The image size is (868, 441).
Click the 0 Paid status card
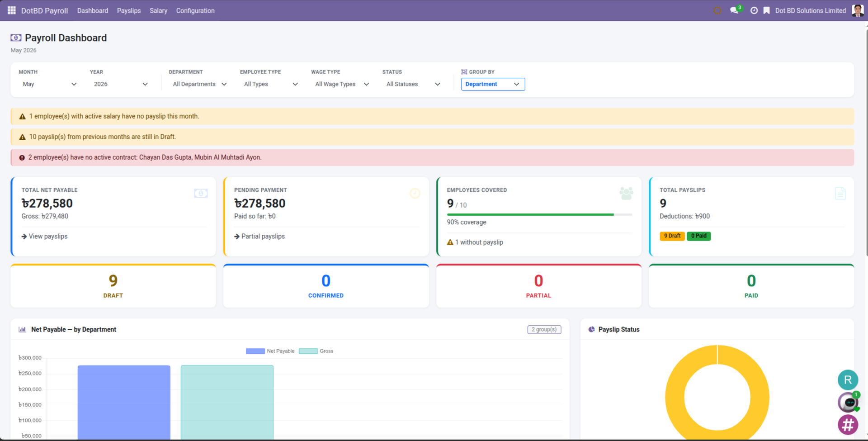(751, 286)
